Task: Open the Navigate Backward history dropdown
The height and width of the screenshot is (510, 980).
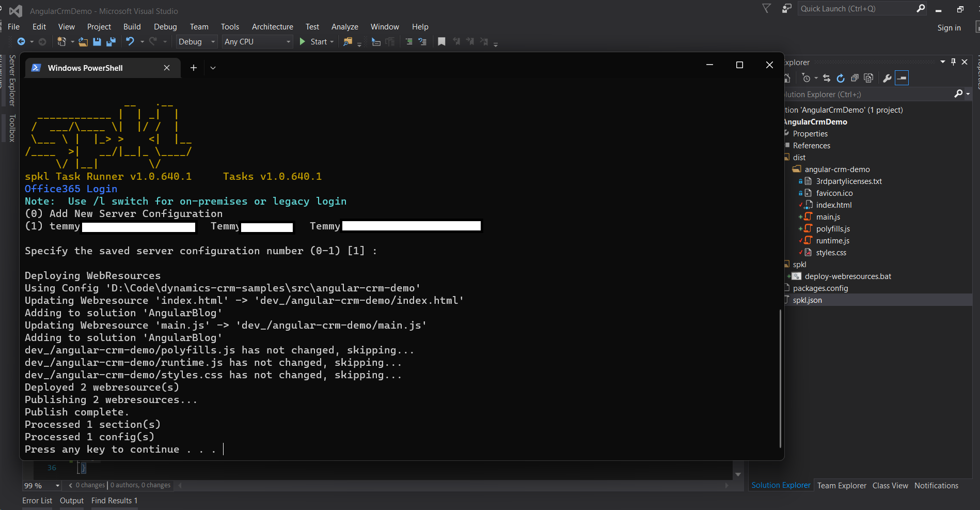Action: (32, 42)
